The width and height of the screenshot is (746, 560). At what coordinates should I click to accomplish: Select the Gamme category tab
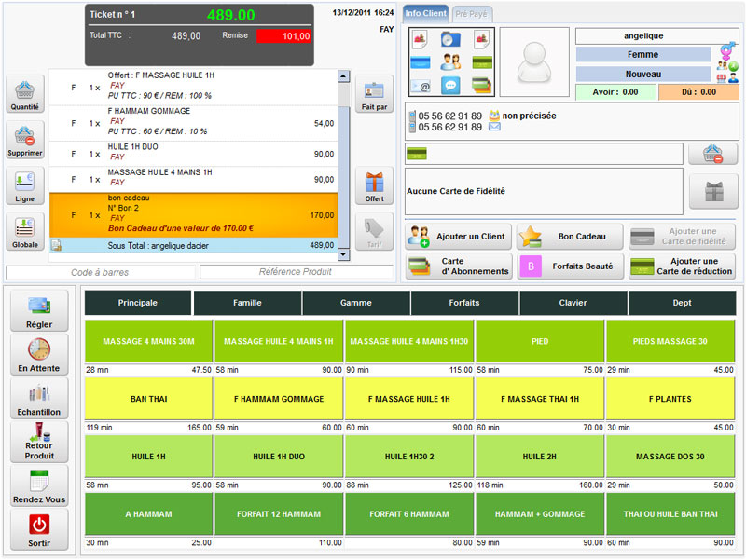tap(356, 303)
